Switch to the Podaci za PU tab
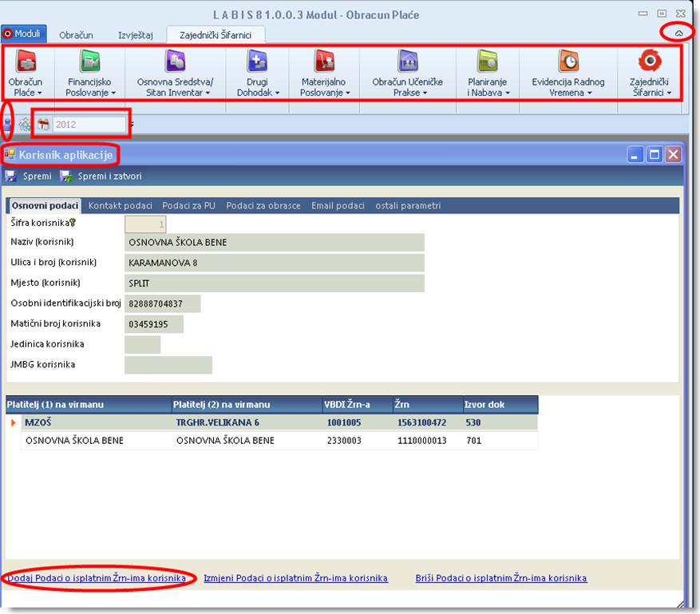Viewport: 700px width, 614px height. (188, 205)
